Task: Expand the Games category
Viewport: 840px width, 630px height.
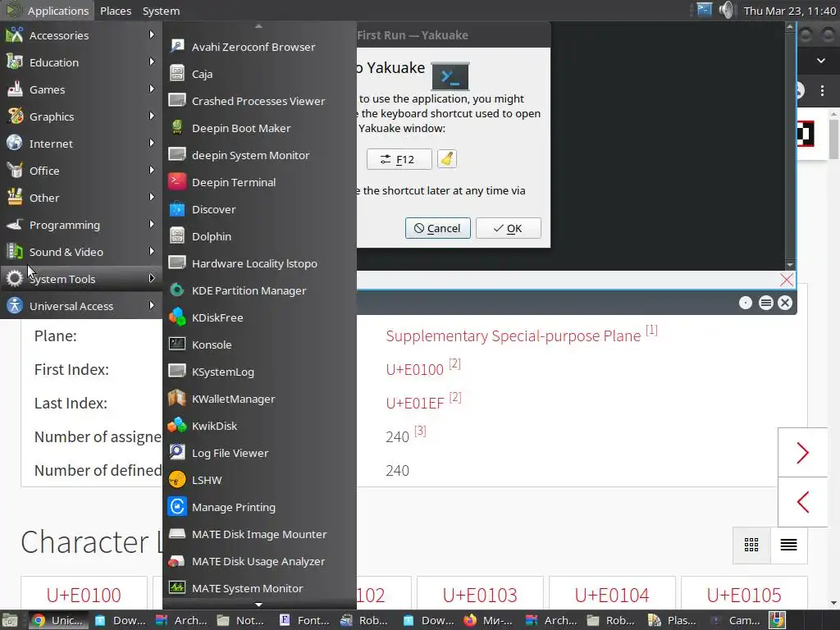Action: point(81,89)
